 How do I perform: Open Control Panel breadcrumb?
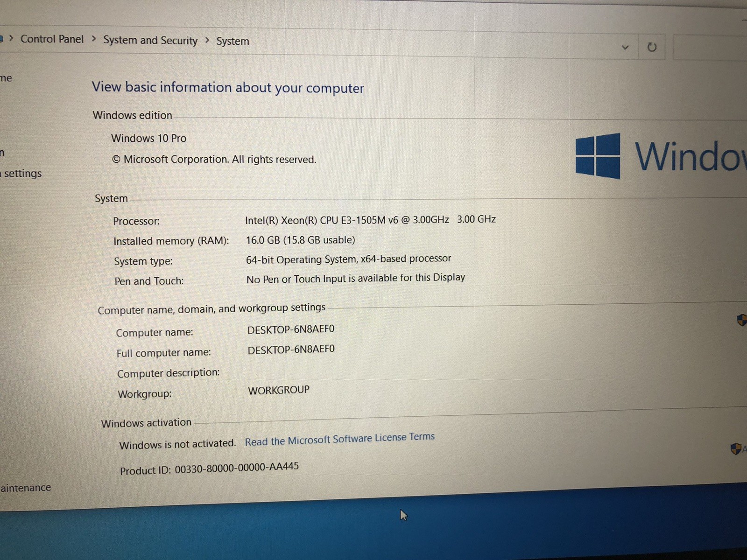tap(52, 39)
